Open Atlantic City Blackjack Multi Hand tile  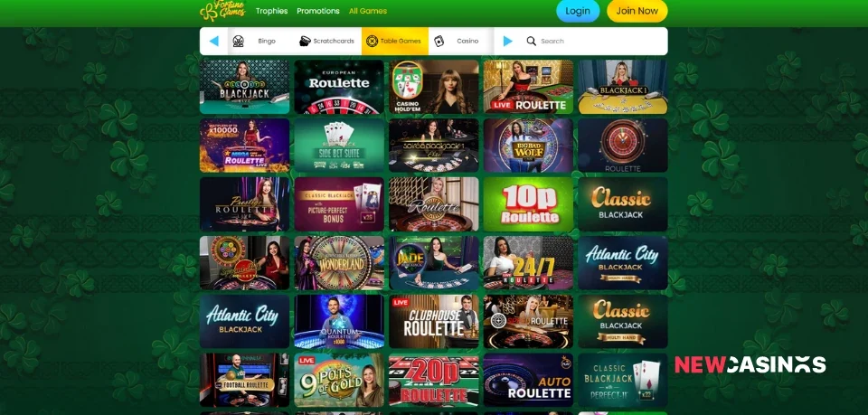[623, 263]
